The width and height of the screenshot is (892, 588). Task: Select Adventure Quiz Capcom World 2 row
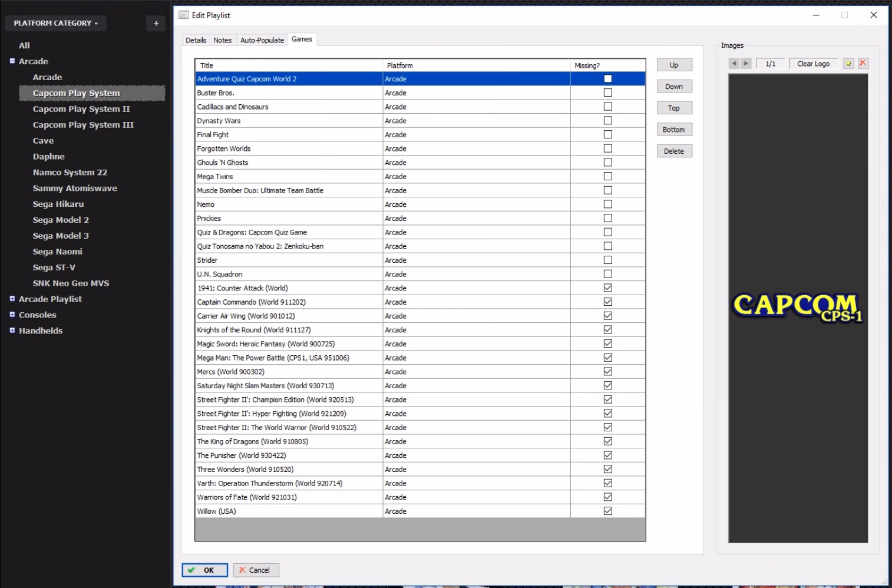click(420, 79)
